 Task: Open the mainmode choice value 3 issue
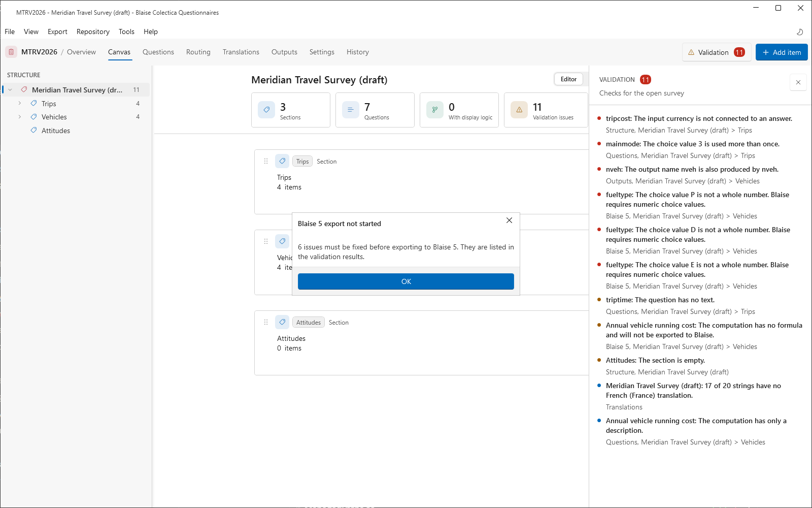pyautogui.click(x=700, y=150)
